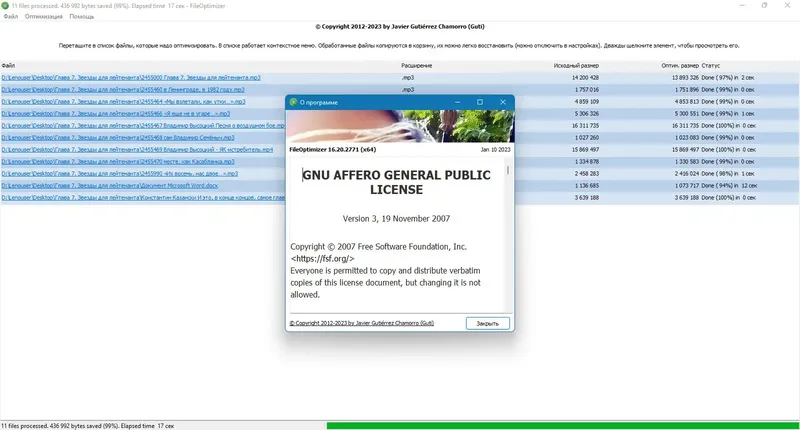
Task: Click the optimized size cell '1 073 717'
Action: click(687, 185)
